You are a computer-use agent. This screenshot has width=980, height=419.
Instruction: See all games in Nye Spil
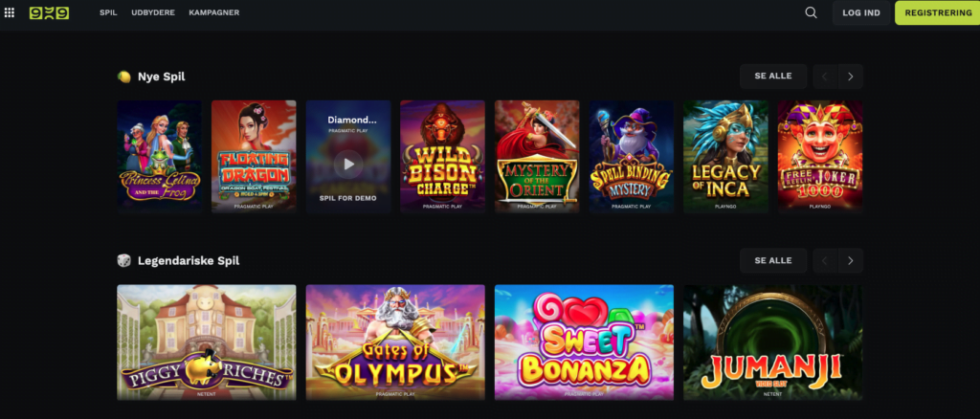coord(773,77)
